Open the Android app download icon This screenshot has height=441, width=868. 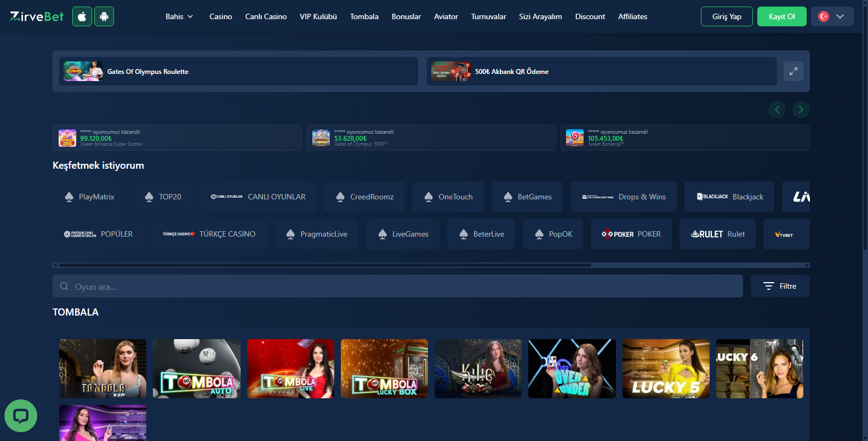104,16
